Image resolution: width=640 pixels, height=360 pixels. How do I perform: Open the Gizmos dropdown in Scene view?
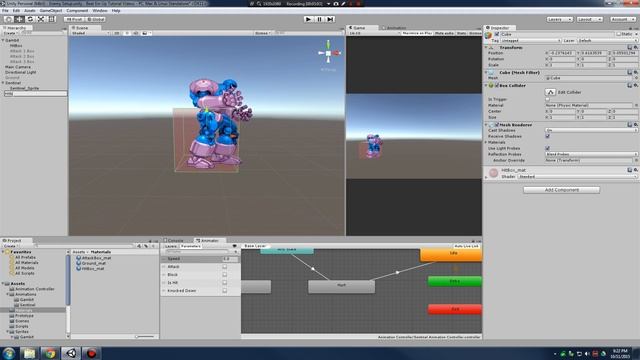[262, 33]
